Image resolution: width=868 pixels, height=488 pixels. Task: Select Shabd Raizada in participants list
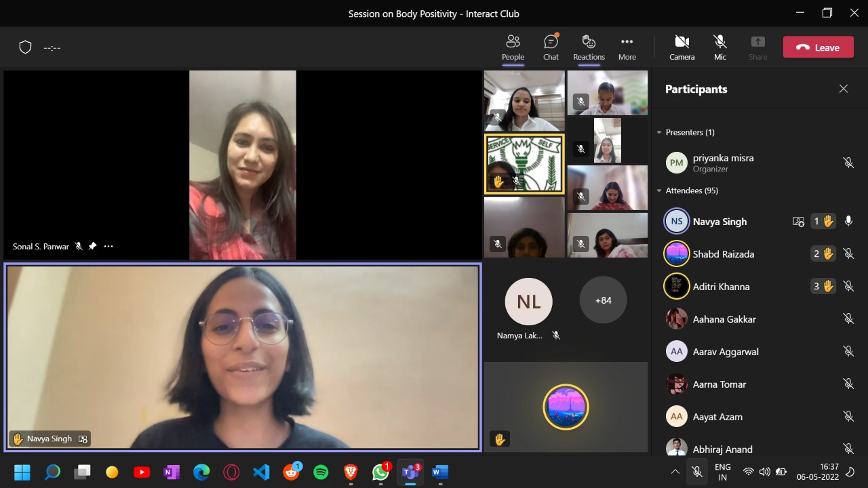[x=723, y=254]
